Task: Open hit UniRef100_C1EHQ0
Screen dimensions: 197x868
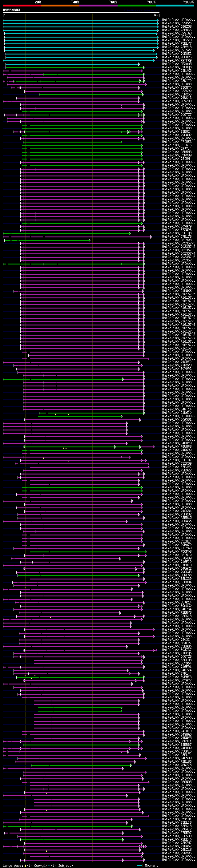Action: 177,67
